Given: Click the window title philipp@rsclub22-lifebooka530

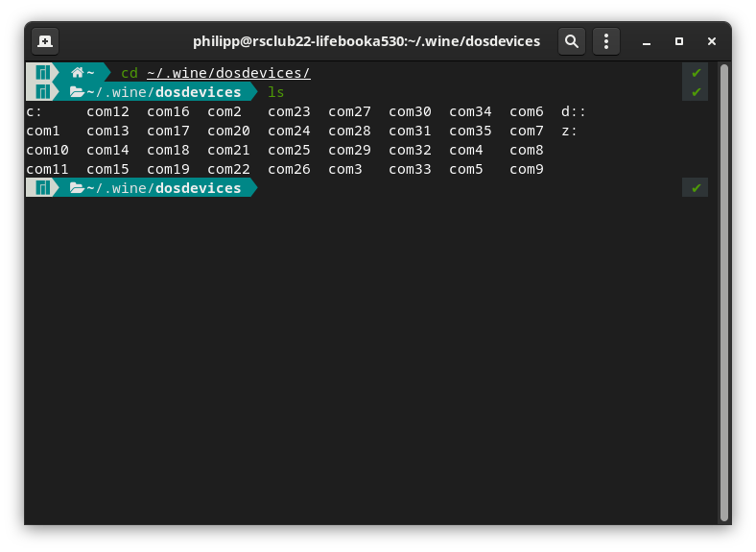Looking at the screenshot, I should click(299, 41).
